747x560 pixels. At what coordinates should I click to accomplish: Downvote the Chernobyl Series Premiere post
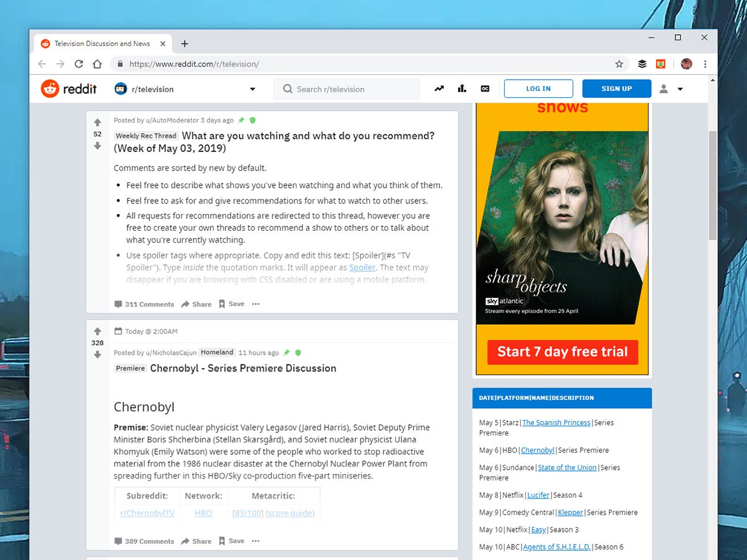coord(97,355)
